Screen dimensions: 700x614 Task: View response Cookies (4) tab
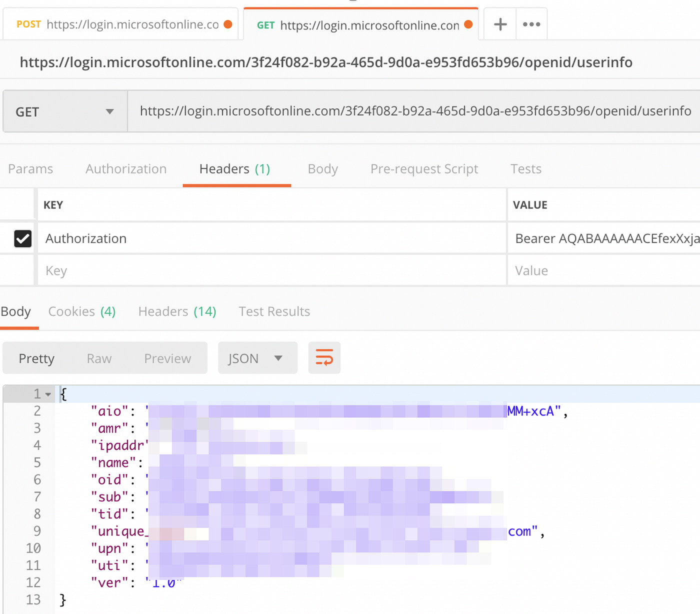82,311
